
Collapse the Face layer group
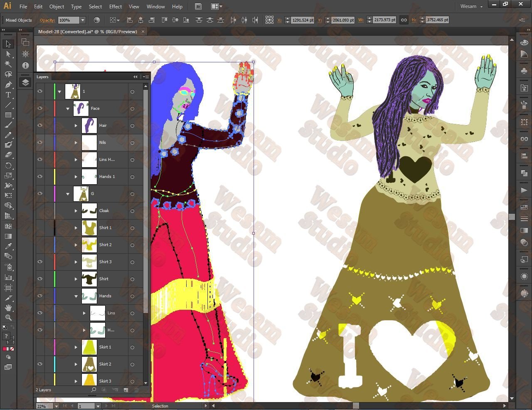pos(68,109)
